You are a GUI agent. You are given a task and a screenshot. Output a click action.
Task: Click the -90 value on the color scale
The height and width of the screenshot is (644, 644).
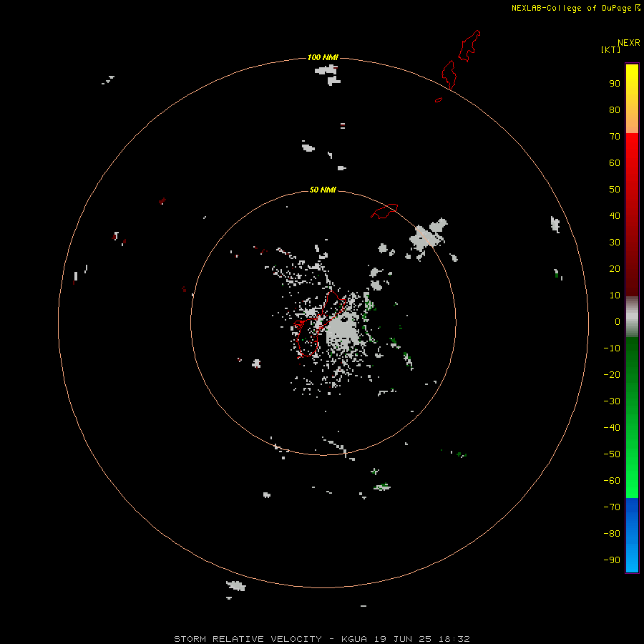click(612, 560)
